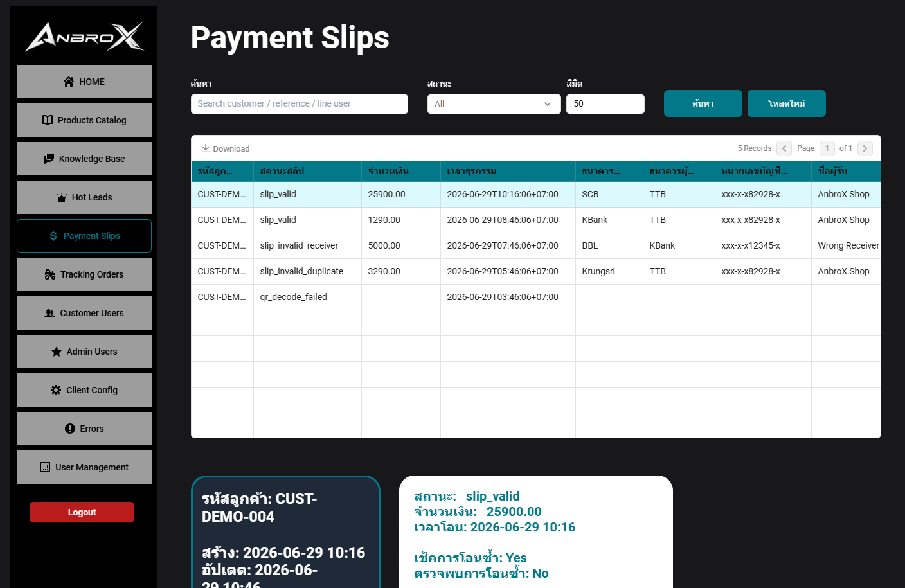Sort by รหัสลูกค้า column header
The width and height of the screenshot is (905, 588).
pos(222,172)
